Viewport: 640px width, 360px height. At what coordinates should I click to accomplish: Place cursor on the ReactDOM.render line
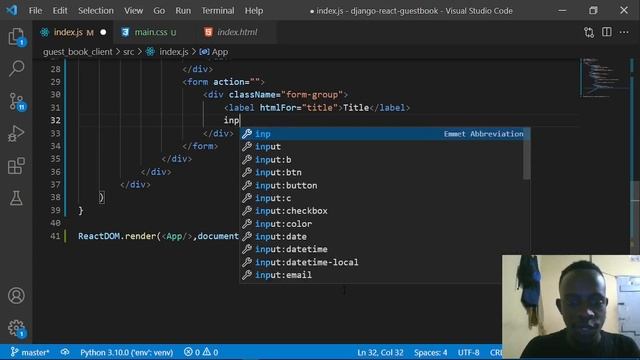tap(158, 236)
